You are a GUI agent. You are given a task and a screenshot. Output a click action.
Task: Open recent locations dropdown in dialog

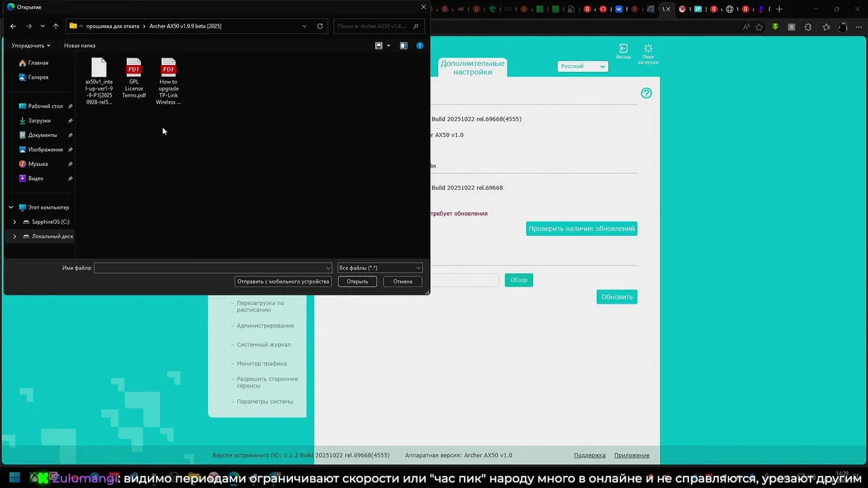tap(42, 26)
